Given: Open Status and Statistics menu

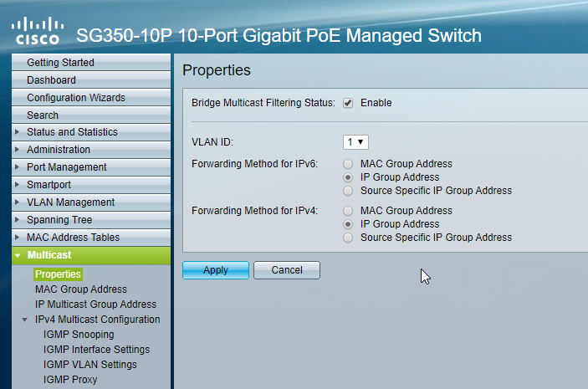Looking at the screenshot, I should [72, 132].
